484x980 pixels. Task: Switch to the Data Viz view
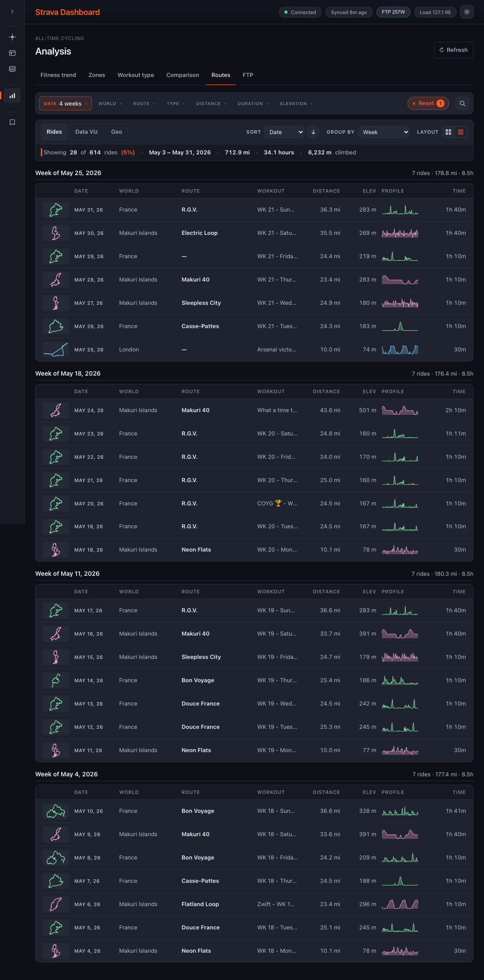[87, 132]
